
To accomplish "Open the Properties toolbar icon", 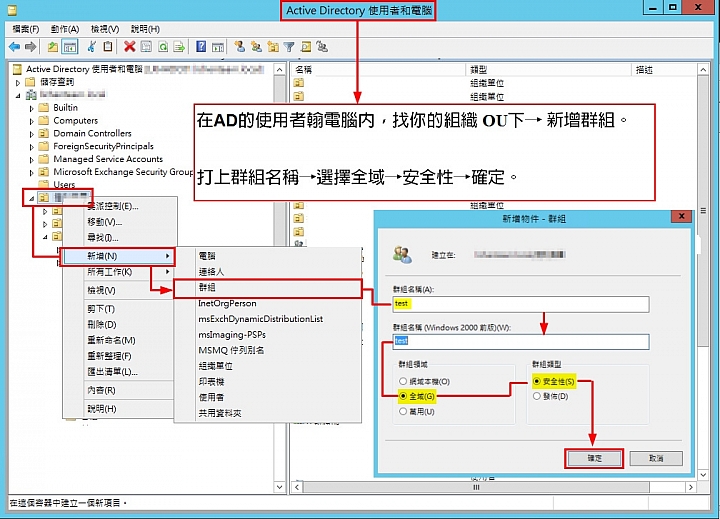I will coord(146,46).
